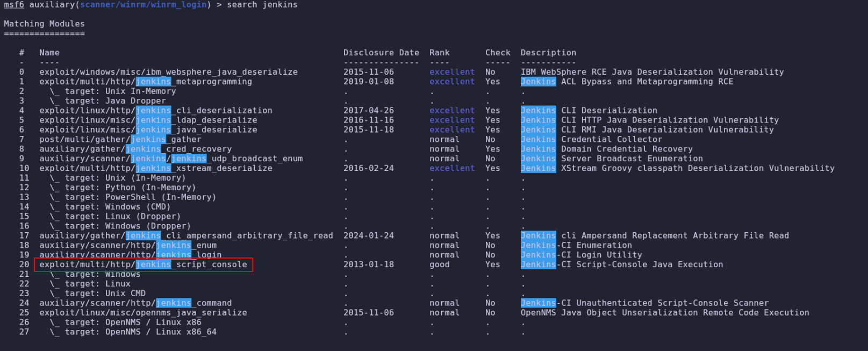The image size is (868, 351).
Task: Click "Jenkins CLI HTTP Java Deserialization Vulnerability" description
Action: tap(650, 120)
